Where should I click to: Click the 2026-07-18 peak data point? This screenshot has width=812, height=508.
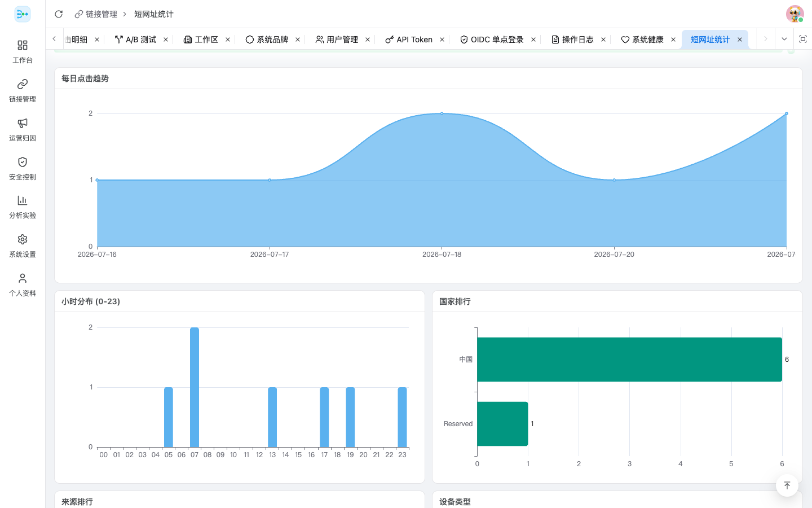coord(442,113)
